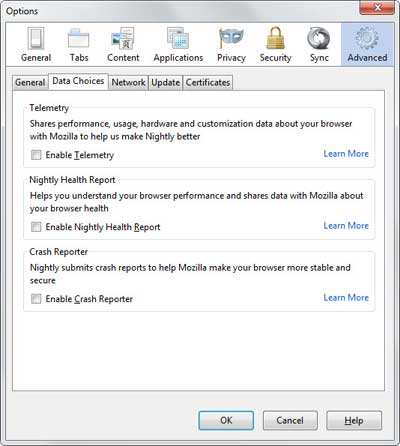
Task: Switch to the Certificates sub-tab
Action: click(208, 82)
